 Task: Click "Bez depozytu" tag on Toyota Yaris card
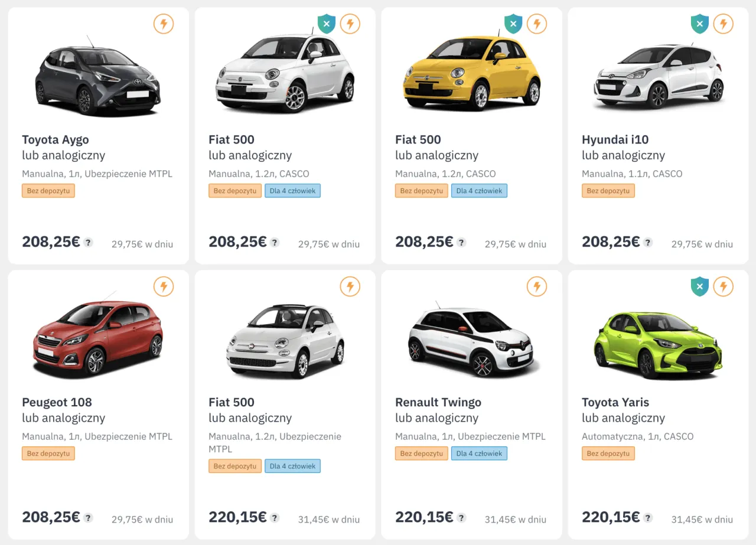click(x=608, y=453)
